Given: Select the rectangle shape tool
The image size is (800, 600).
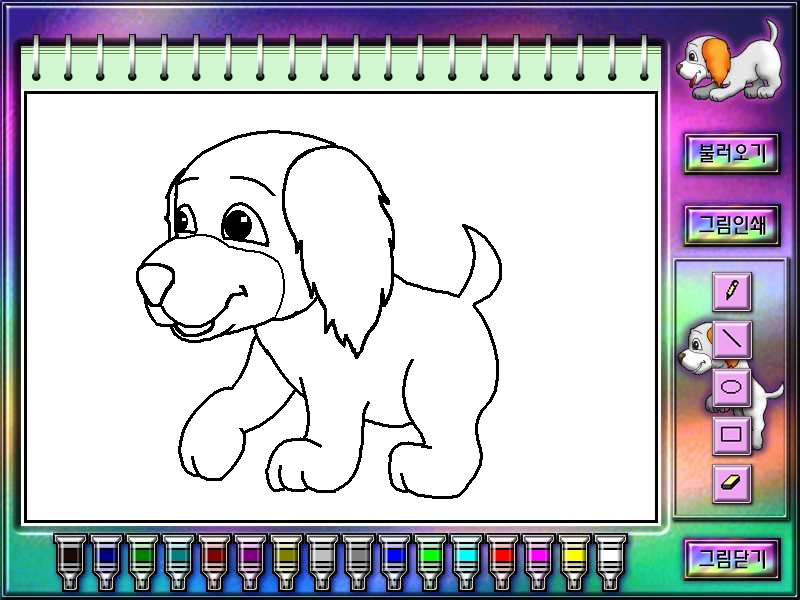Looking at the screenshot, I should 732,435.
